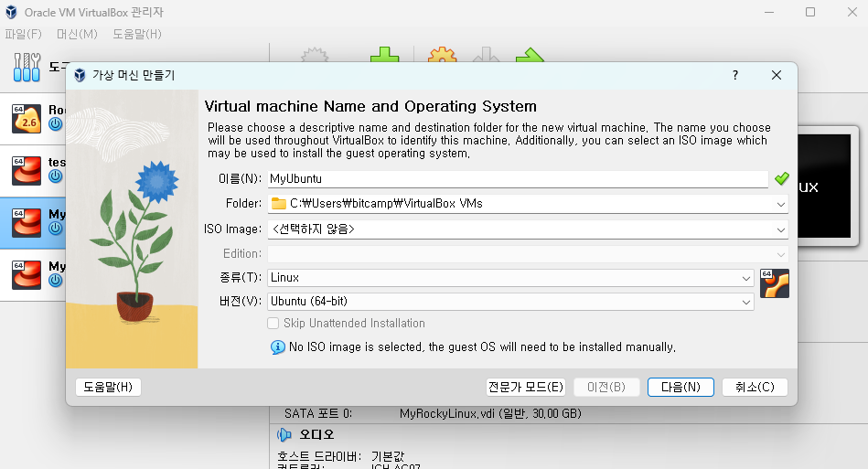The height and width of the screenshot is (469, 868).
Task: Open the ISO Image dropdown arrow
Action: [780, 229]
